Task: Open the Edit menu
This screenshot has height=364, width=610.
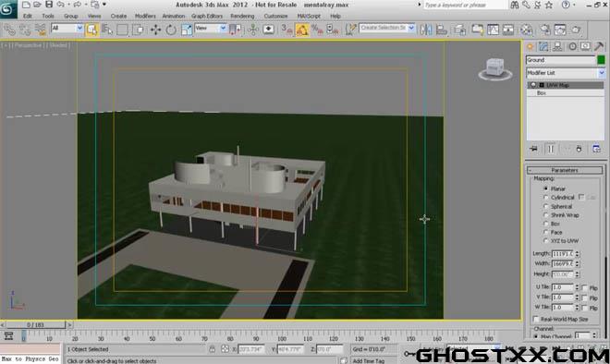Action: [27, 16]
